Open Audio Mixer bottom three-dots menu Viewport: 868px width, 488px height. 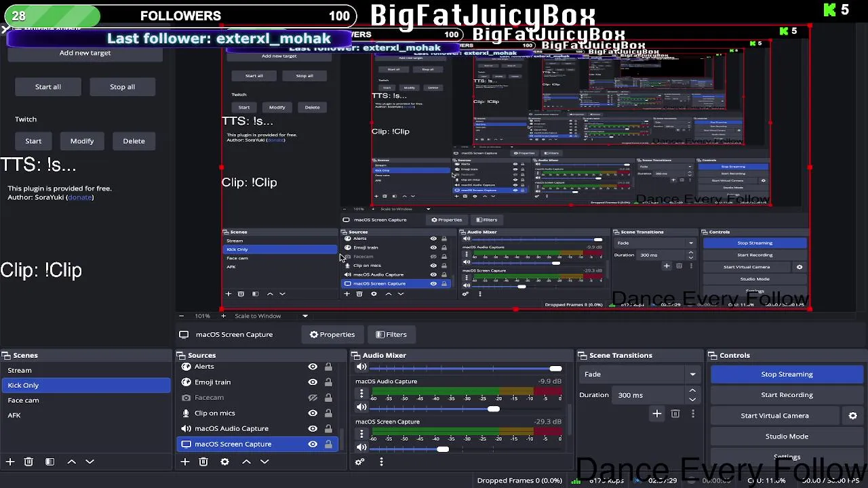pyautogui.click(x=381, y=462)
